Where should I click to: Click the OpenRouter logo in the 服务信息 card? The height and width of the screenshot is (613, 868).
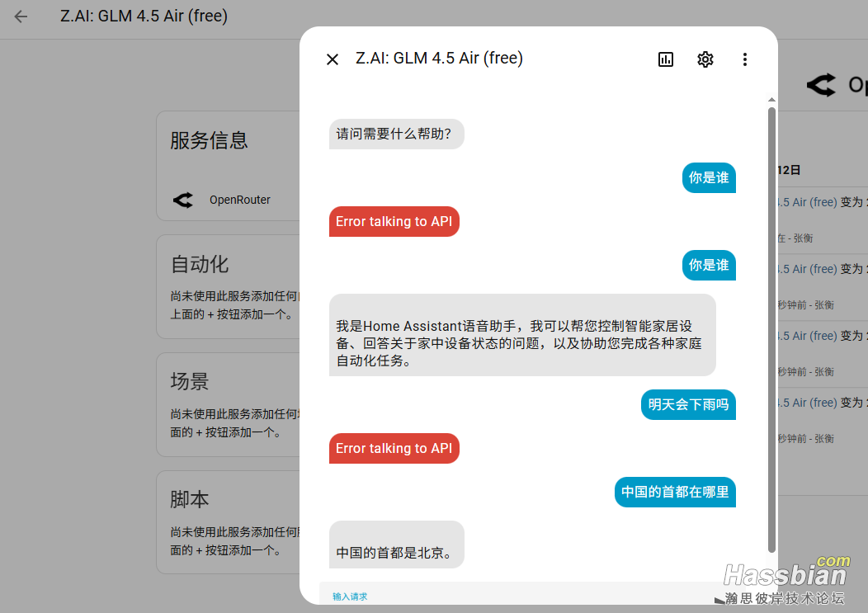pyautogui.click(x=183, y=200)
